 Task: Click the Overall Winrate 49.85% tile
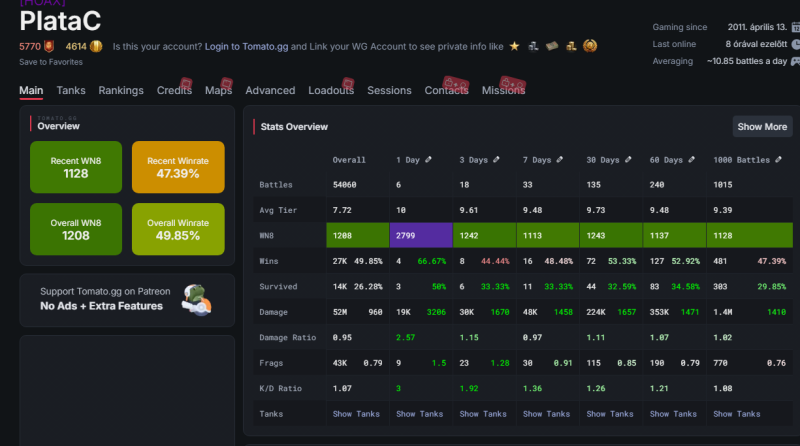[x=178, y=229]
